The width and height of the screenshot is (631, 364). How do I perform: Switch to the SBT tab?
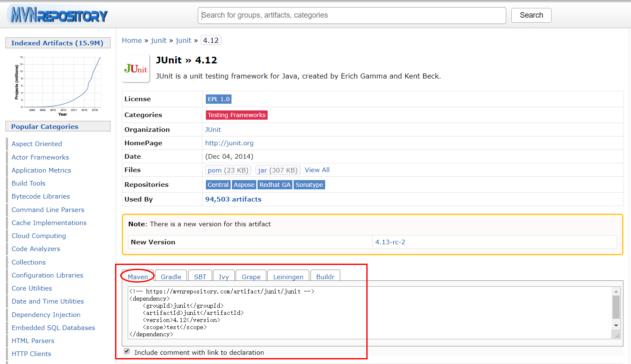click(200, 277)
